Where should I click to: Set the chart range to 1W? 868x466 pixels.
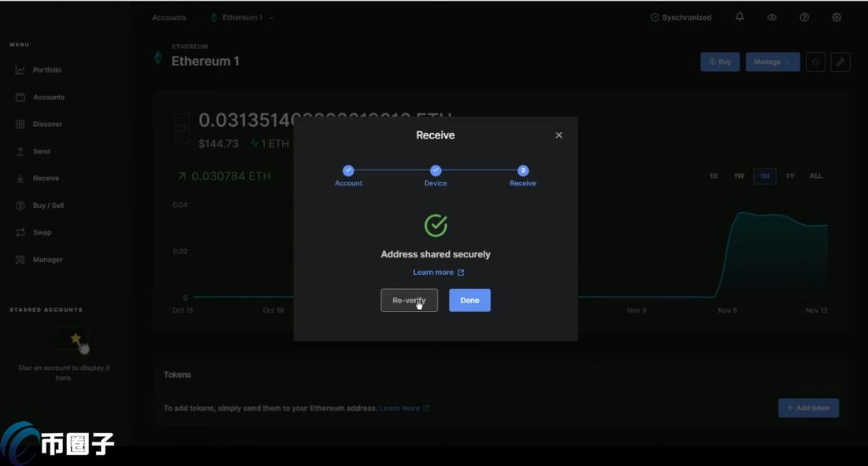[739, 176]
